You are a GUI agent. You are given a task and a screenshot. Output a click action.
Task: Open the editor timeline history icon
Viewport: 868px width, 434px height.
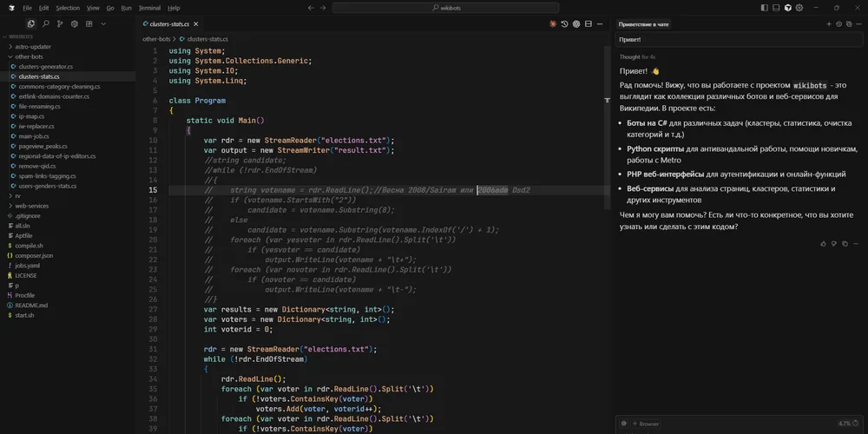click(564, 24)
